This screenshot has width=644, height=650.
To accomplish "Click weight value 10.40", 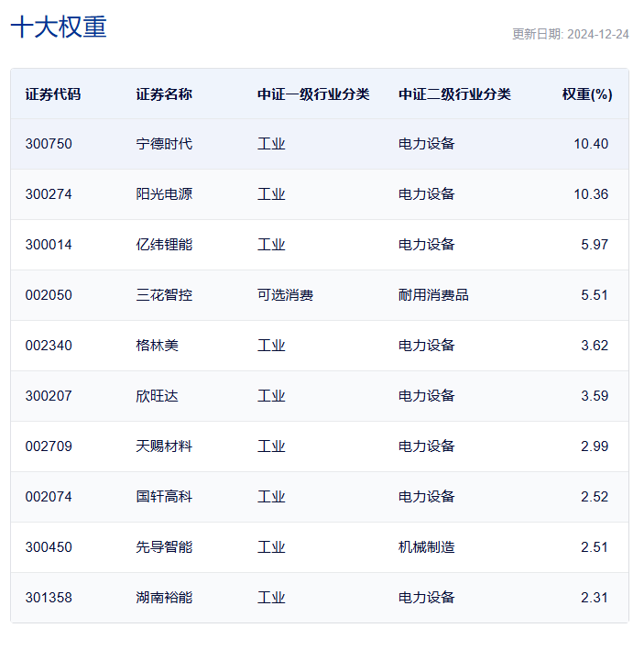I will click(x=591, y=144).
